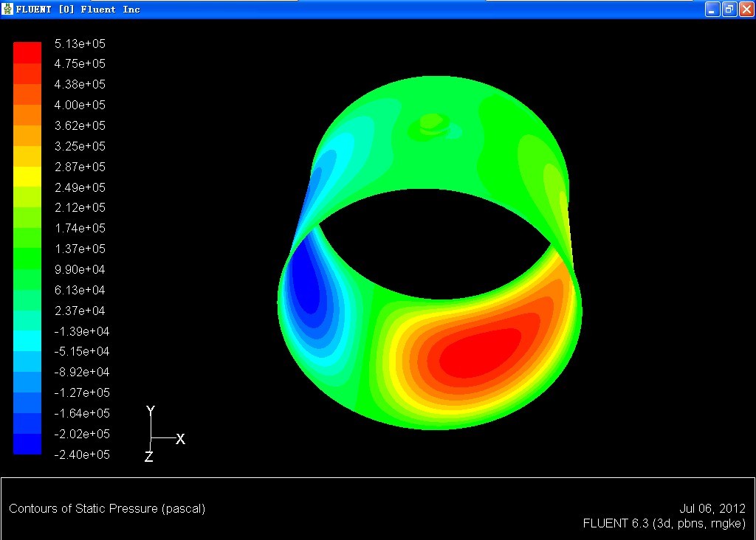Select the dark blue band at legend bottom
This screenshot has width=756, height=540.
point(27,444)
